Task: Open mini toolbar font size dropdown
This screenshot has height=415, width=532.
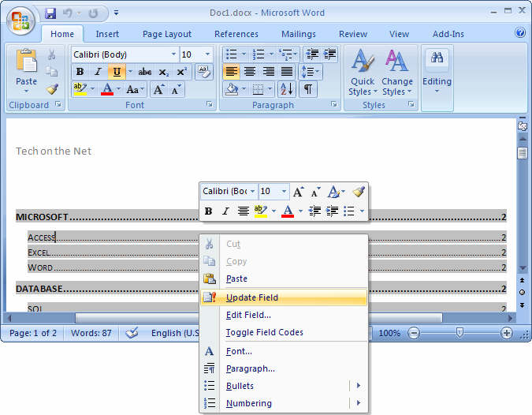Action: point(284,192)
